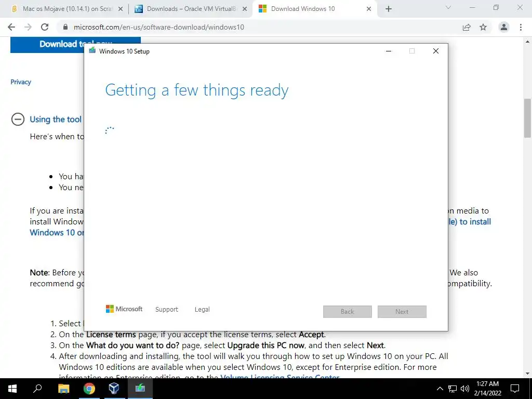Open the Legal link in Setup
This screenshot has width=532, height=399.
(202, 310)
